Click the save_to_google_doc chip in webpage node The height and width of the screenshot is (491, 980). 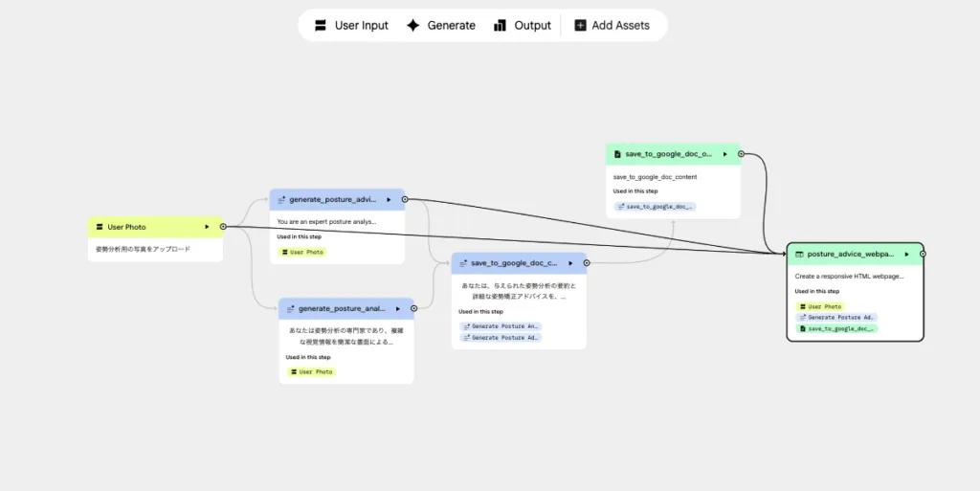pyautogui.click(x=837, y=328)
